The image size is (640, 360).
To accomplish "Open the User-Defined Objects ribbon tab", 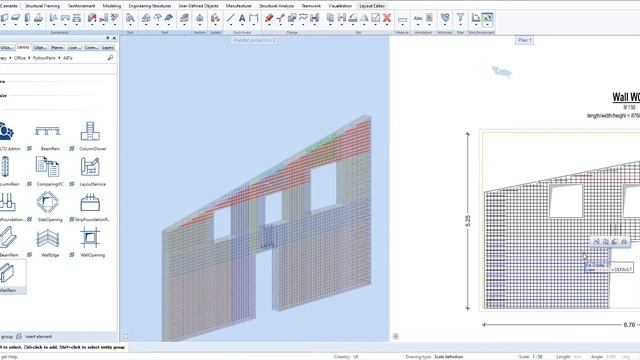I will tap(198, 6).
